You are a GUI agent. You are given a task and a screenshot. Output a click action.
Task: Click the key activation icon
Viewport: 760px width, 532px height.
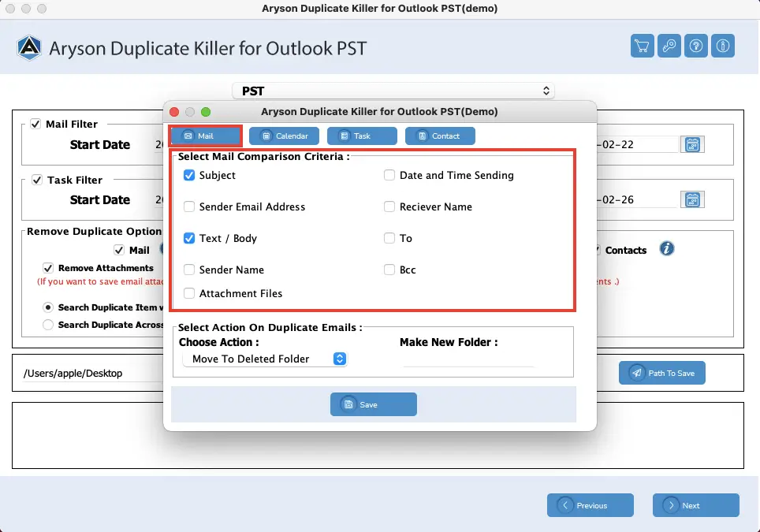pos(669,46)
